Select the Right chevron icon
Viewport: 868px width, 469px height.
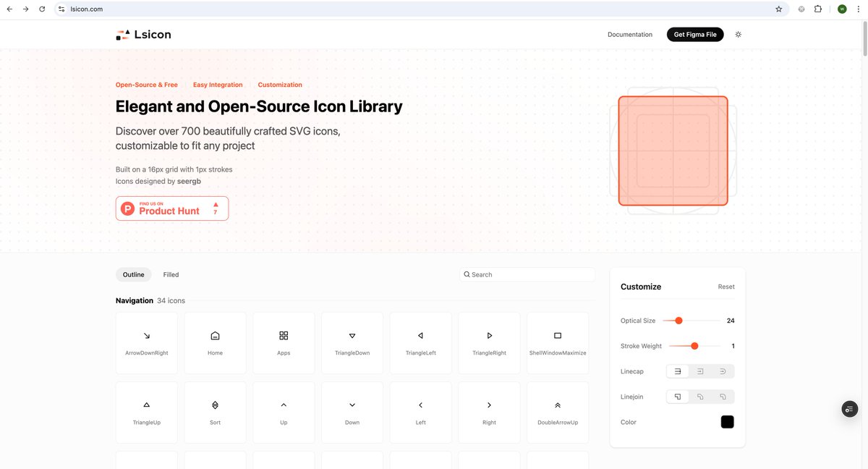489,413
